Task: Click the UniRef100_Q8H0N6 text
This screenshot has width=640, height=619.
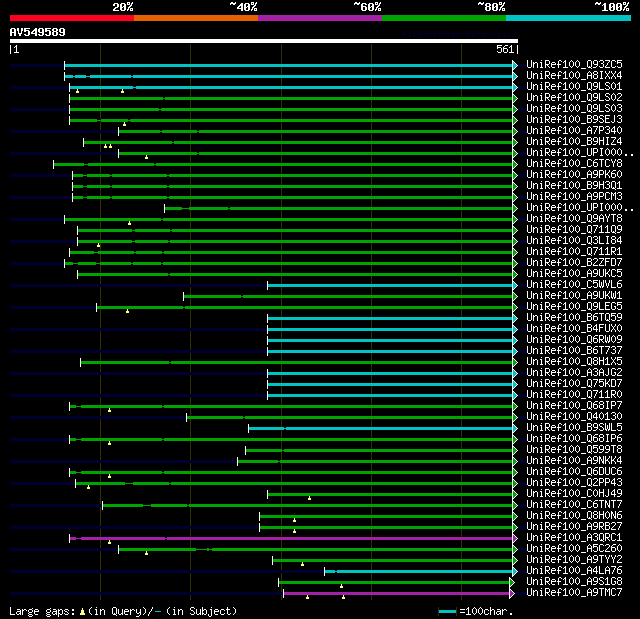Action: tap(574, 516)
